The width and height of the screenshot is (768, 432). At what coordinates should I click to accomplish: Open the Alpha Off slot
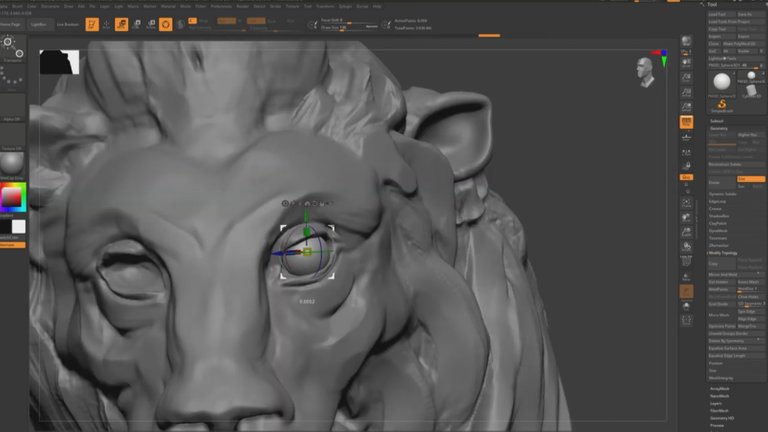click(x=13, y=107)
